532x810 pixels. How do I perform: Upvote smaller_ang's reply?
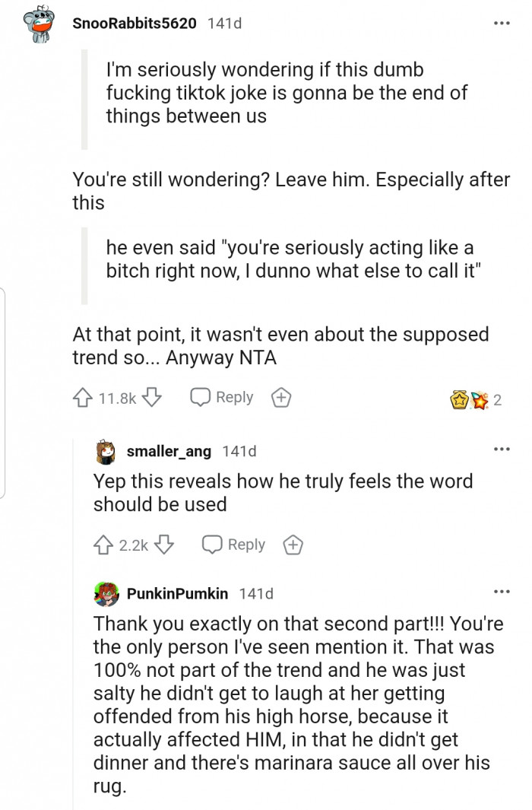click(104, 545)
